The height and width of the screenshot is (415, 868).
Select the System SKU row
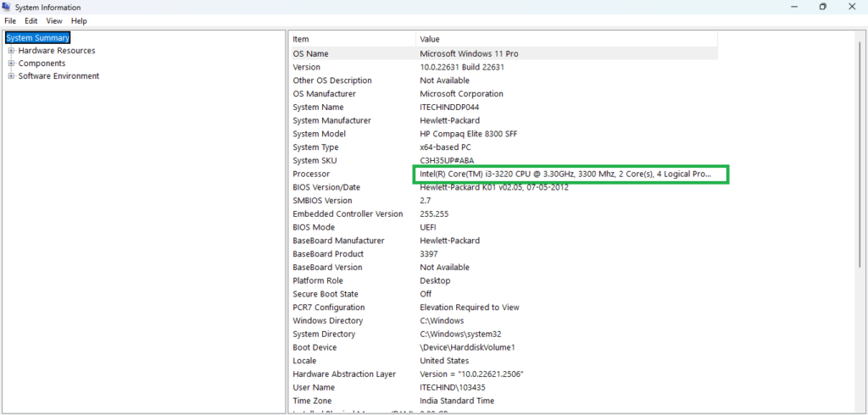pyautogui.click(x=504, y=160)
